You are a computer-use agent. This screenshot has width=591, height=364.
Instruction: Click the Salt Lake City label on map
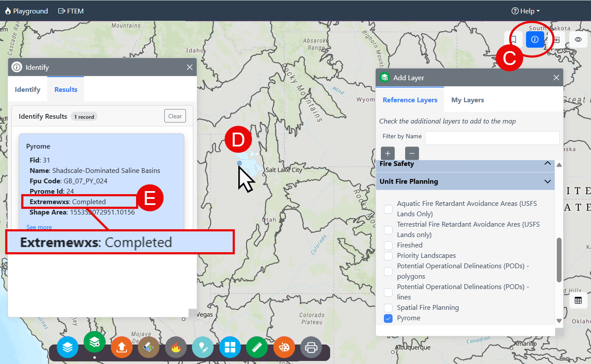point(284,170)
